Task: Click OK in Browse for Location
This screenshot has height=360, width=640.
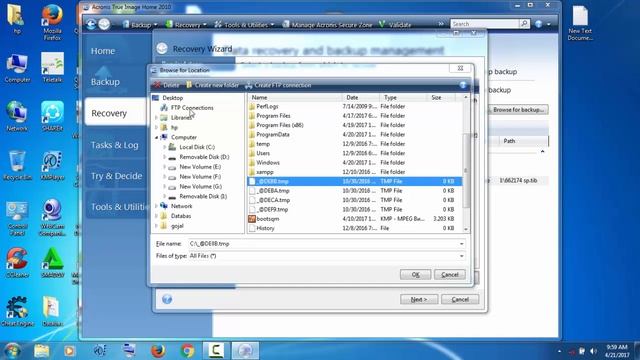Action: [x=415, y=275]
